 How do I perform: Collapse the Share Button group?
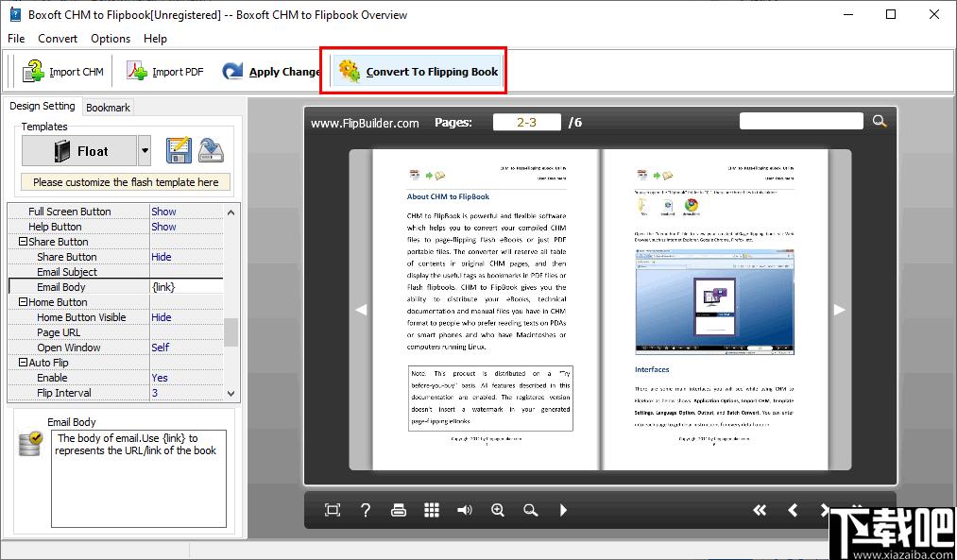tap(24, 242)
